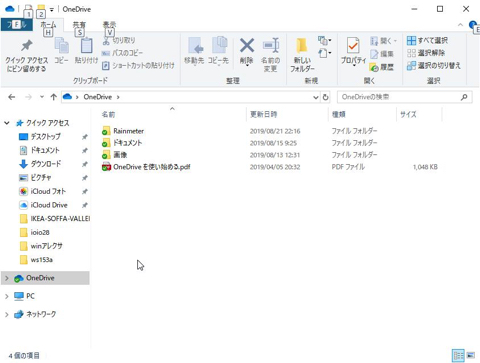Click the Rename (名前の変更) icon

pos(271,46)
